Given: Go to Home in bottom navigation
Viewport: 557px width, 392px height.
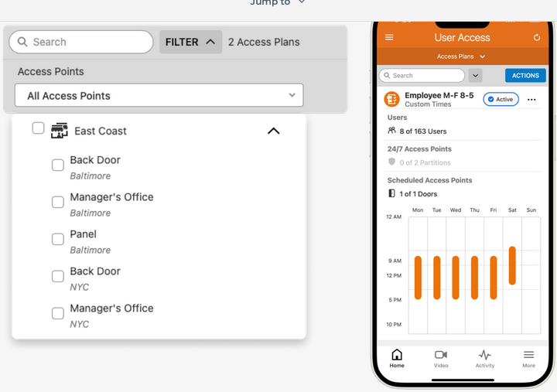Looking at the screenshot, I should [x=397, y=358].
